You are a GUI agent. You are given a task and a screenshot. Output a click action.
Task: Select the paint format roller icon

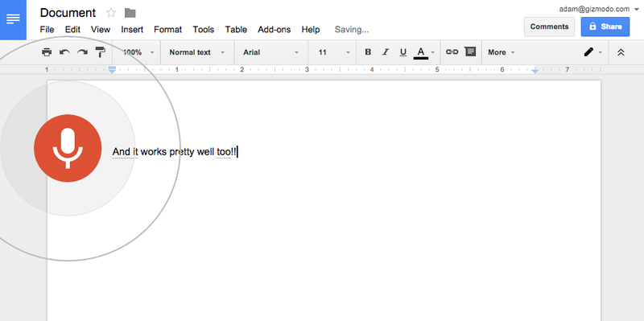[100, 52]
